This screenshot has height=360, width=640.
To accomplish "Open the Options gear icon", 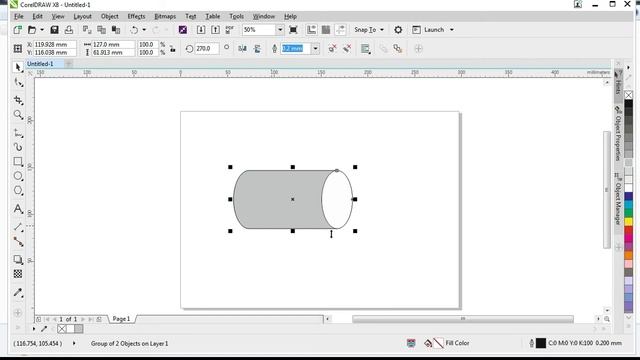I will (398, 30).
